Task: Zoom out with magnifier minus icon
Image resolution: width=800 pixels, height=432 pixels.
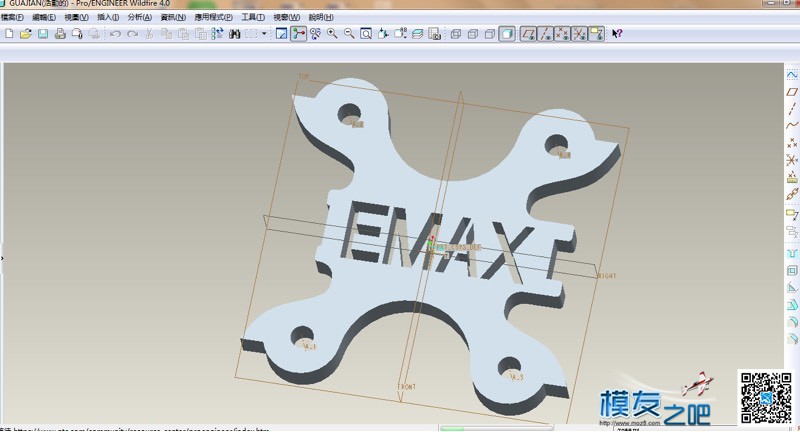Action: pyautogui.click(x=349, y=34)
